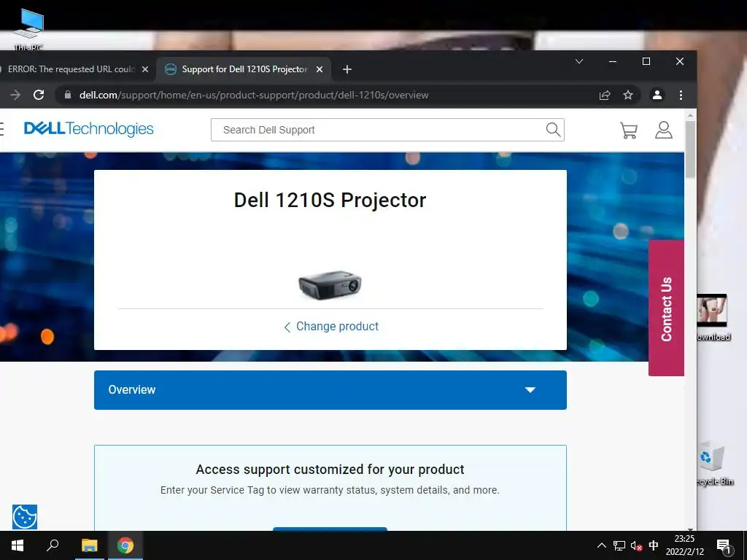Click the share this page icon
The width and height of the screenshot is (747, 560).
[605, 96]
